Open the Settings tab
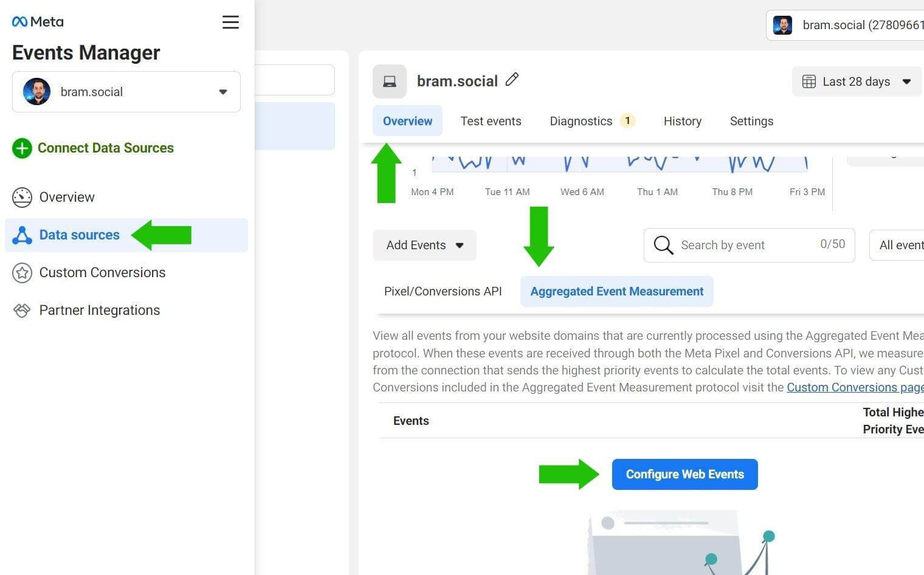The height and width of the screenshot is (575, 924). click(x=751, y=121)
